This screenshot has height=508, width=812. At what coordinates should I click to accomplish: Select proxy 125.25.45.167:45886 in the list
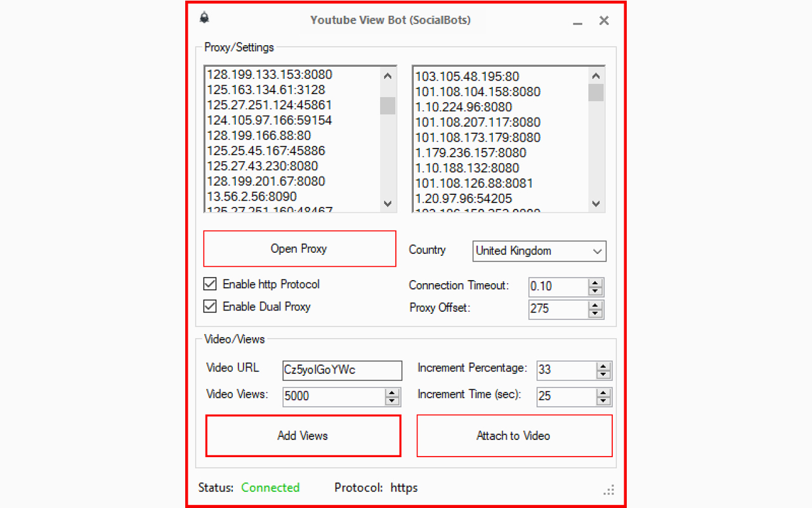[x=266, y=150]
